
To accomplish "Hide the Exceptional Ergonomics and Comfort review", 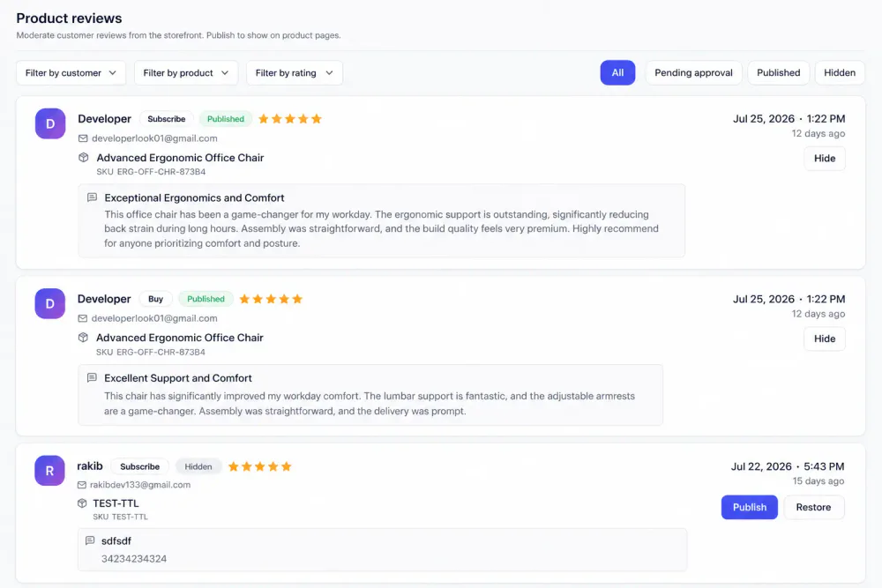I will 825,159.
